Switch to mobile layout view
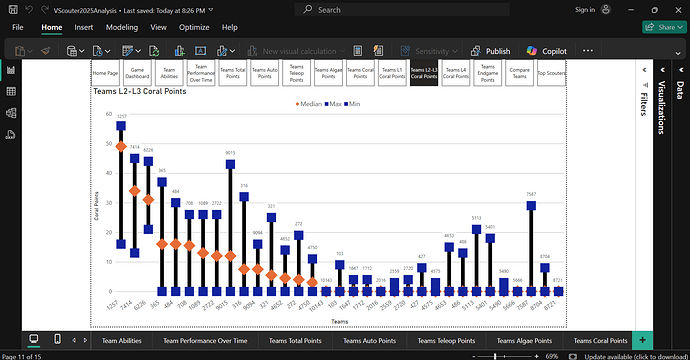 tap(57, 339)
